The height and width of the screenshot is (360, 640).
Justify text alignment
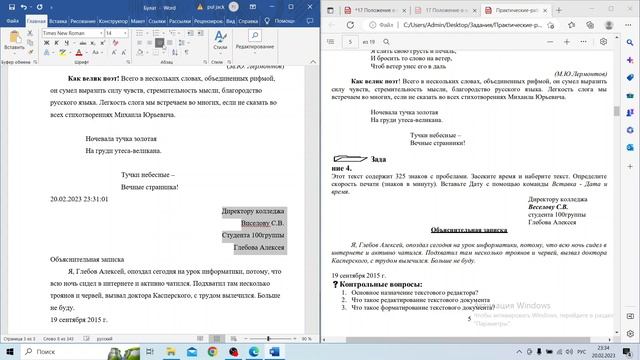click(170, 42)
